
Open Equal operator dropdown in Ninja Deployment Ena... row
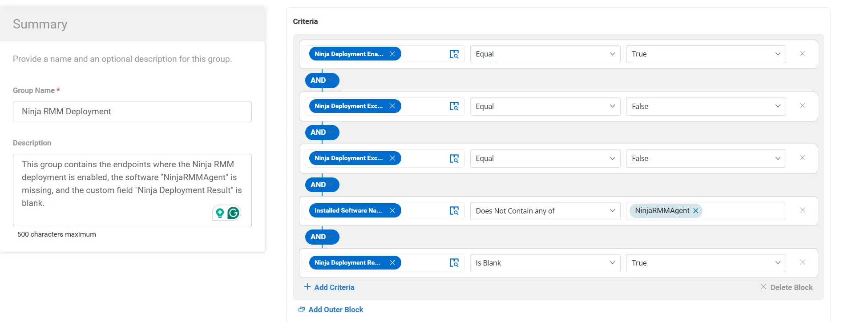tap(545, 54)
